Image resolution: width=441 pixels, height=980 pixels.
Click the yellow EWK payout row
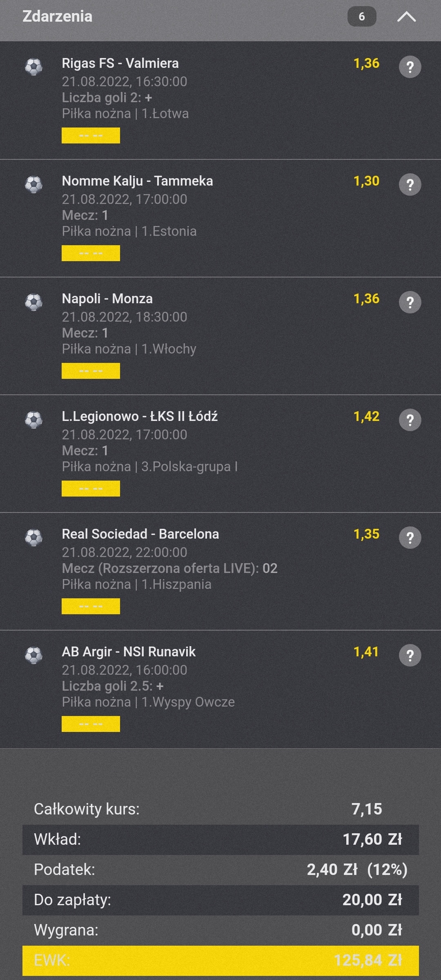tap(220, 960)
